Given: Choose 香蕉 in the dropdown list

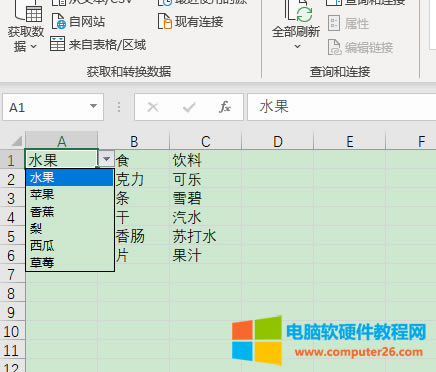Looking at the screenshot, I should pyautogui.click(x=70, y=212).
